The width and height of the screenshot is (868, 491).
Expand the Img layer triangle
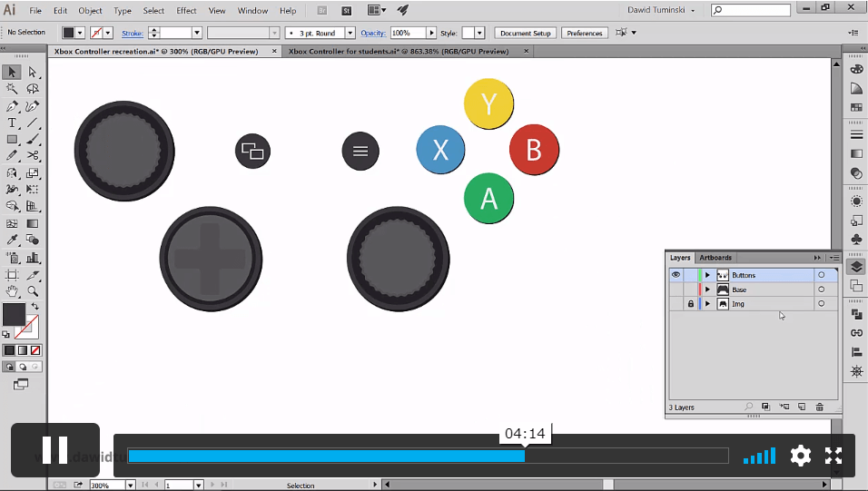(707, 303)
